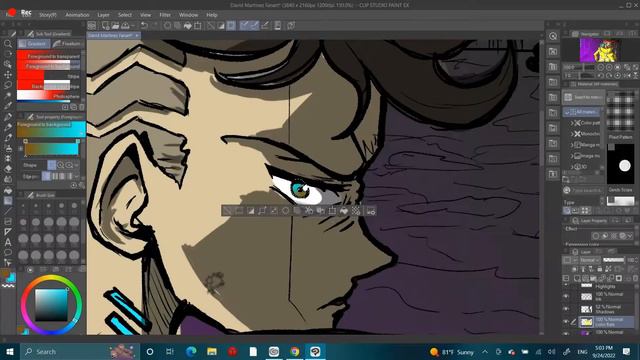This screenshot has height=360, width=640.
Task: Expand the Color pattern material folder
Action: pos(572,123)
